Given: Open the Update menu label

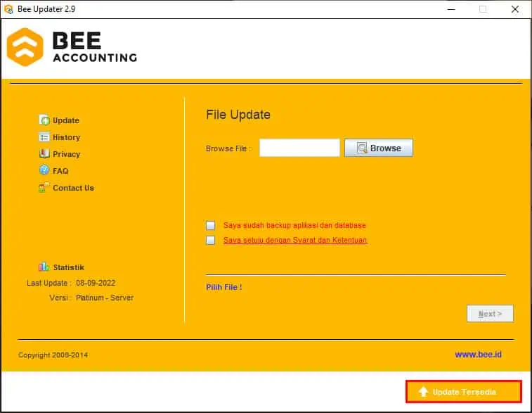Looking at the screenshot, I should (66, 120).
